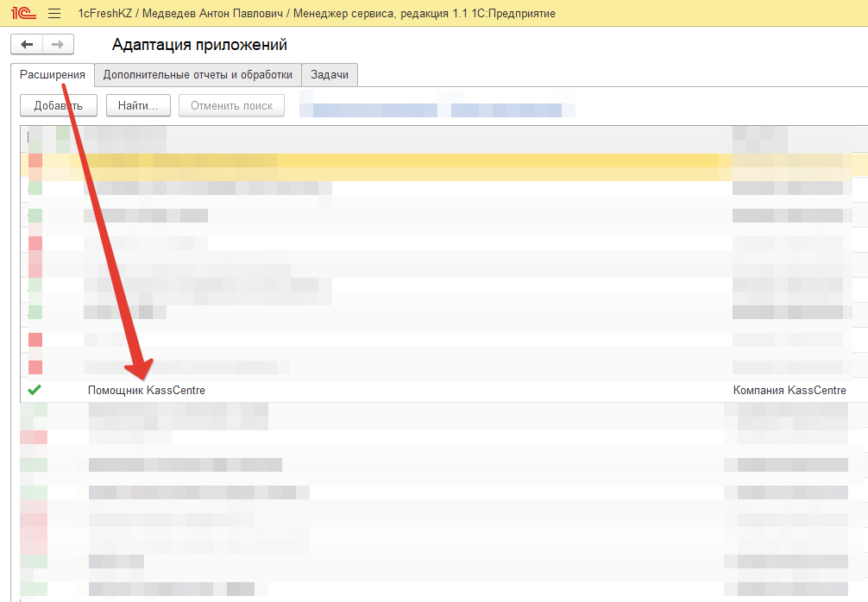Screen dimensions: 868x602
Task: Click the Компания KassCentre cell
Action: pos(789,391)
